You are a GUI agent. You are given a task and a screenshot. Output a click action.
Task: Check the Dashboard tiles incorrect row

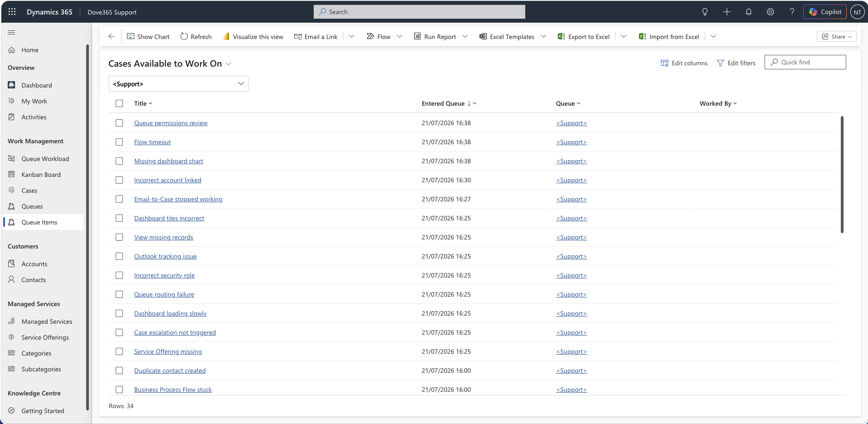click(x=119, y=218)
